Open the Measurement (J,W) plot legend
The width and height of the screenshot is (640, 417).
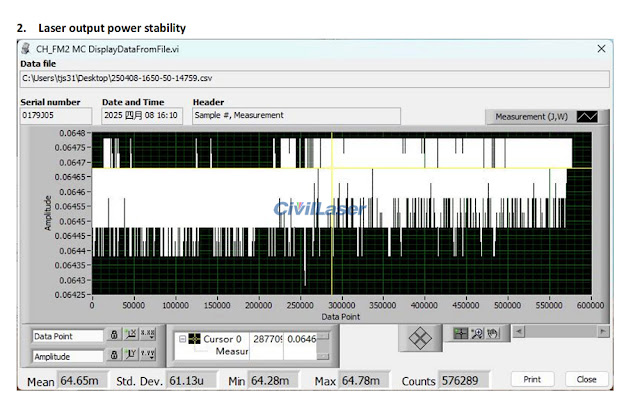531,117
